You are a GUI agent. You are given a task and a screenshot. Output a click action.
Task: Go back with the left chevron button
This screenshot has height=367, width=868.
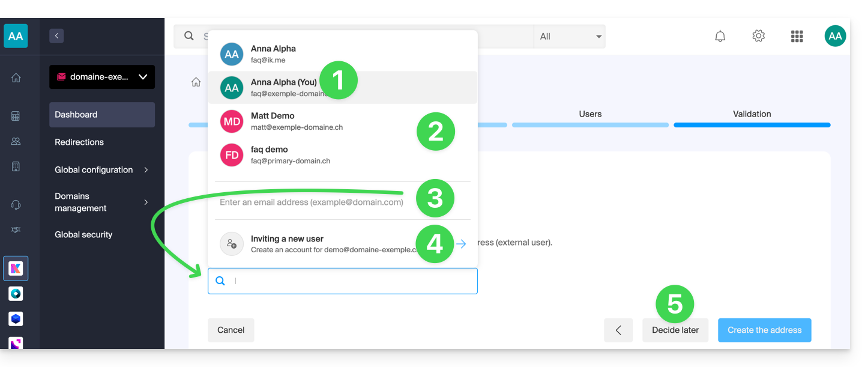click(x=618, y=330)
